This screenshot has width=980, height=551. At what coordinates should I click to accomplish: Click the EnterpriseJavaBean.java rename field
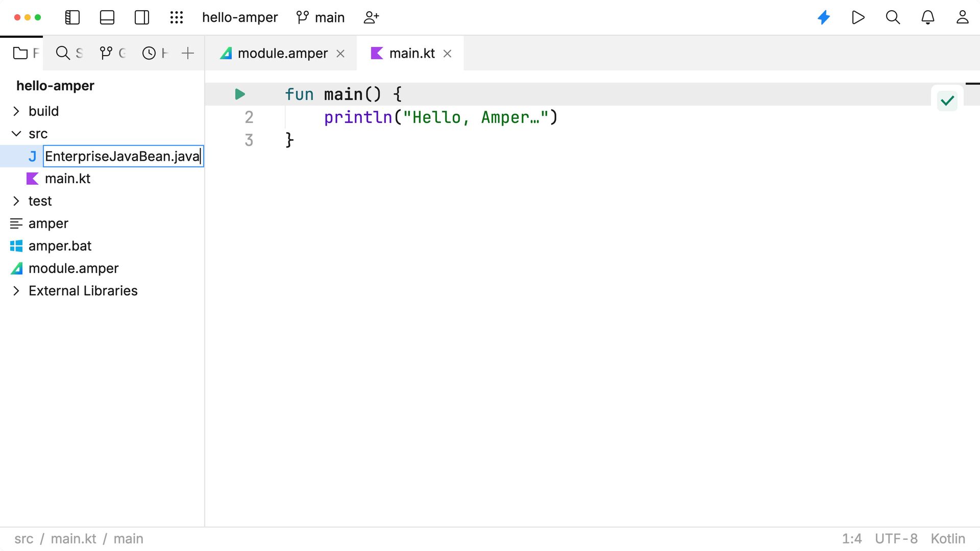123,156
